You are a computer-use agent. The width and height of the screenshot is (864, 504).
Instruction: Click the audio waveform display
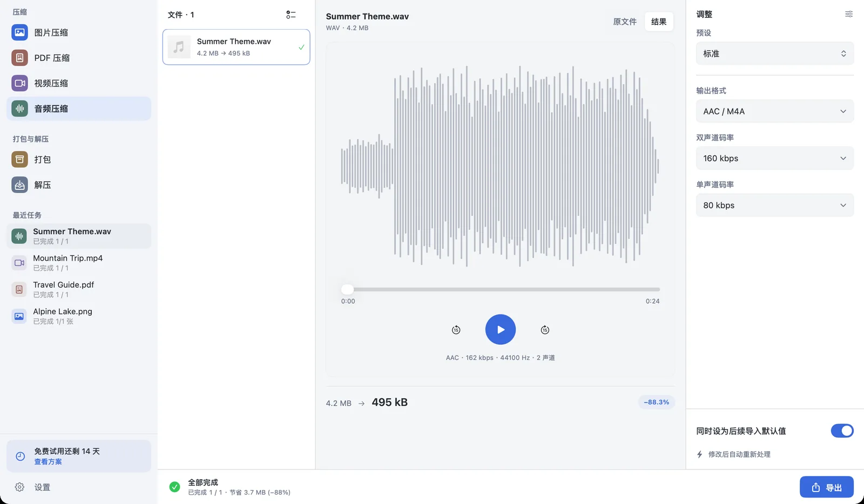tap(500, 166)
